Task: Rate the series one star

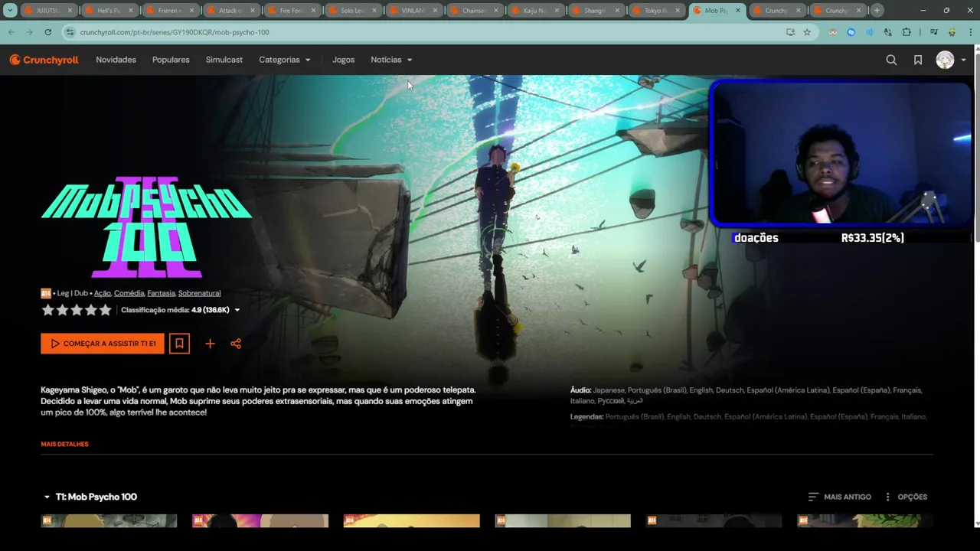Action: pos(47,310)
